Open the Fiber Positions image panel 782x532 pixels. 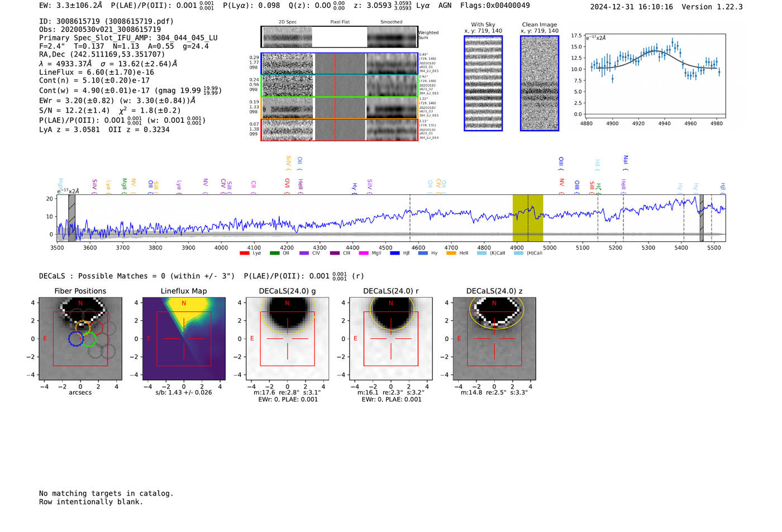(x=80, y=338)
